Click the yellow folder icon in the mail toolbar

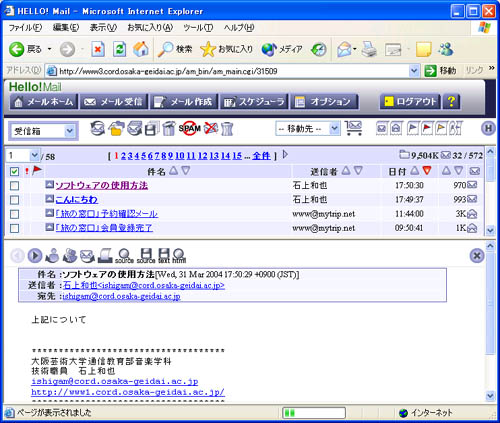[116, 128]
